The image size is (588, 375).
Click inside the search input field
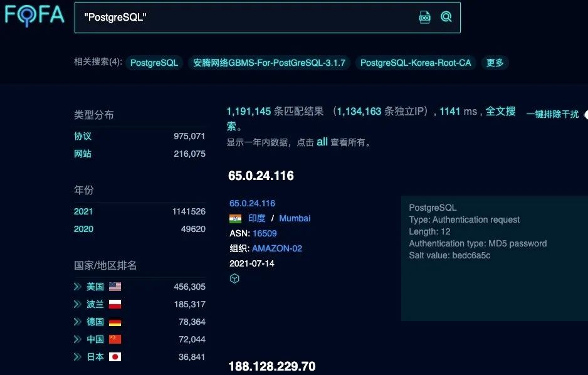coord(251,18)
